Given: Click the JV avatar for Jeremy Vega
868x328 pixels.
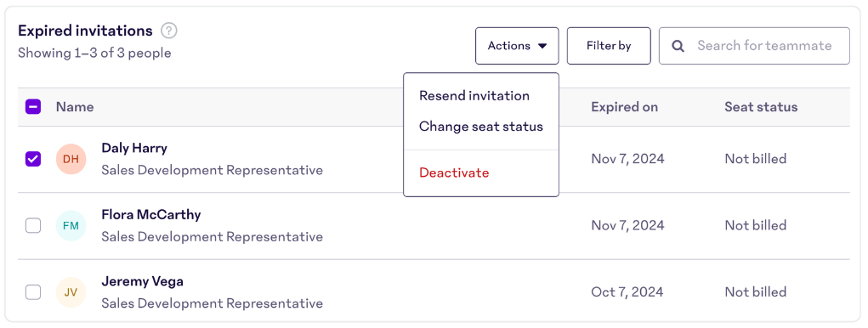Looking at the screenshot, I should pyautogui.click(x=71, y=292).
